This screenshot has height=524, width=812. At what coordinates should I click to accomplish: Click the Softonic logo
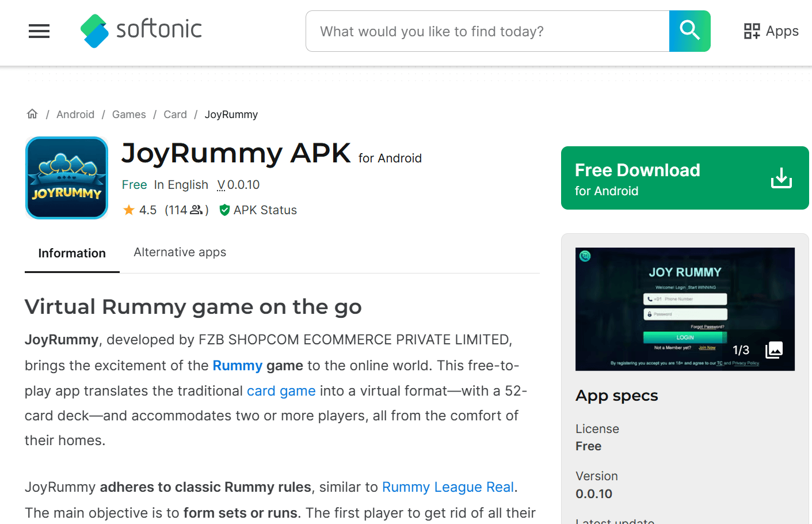pyautogui.click(x=141, y=31)
